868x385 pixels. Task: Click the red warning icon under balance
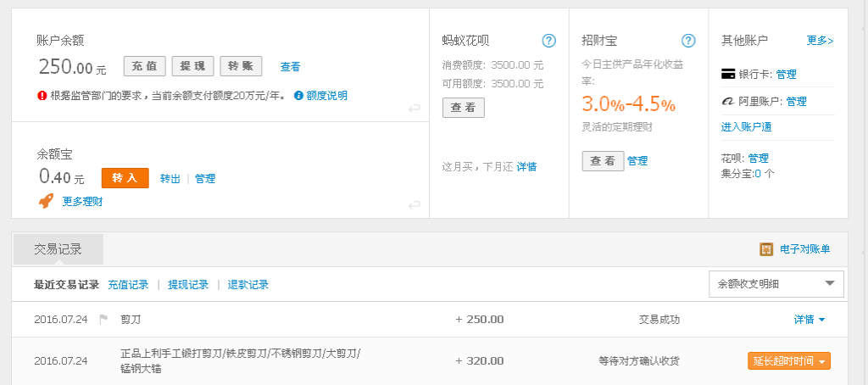pyautogui.click(x=42, y=95)
